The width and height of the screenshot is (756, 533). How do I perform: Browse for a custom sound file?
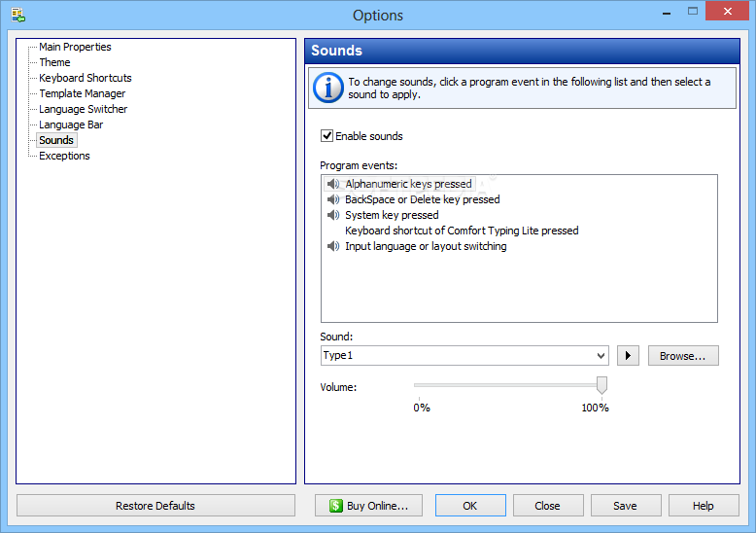click(x=683, y=356)
